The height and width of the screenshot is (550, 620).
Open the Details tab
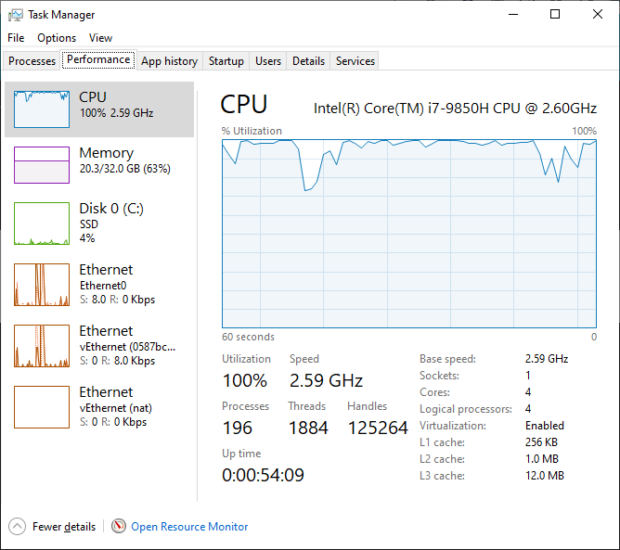[x=308, y=61]
